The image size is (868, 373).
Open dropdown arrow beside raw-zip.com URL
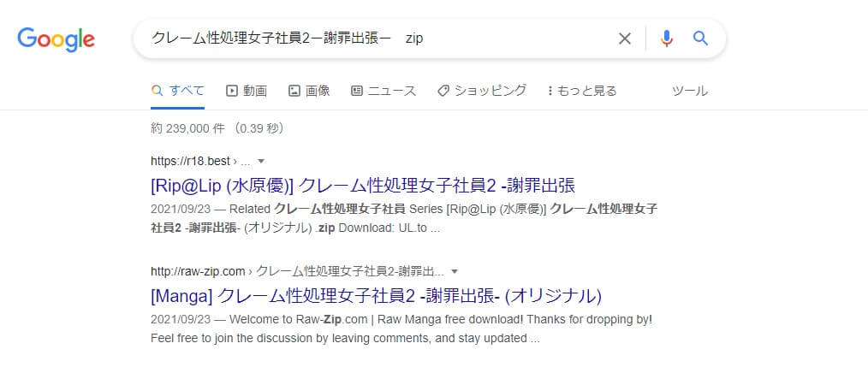tap(455, 272)
